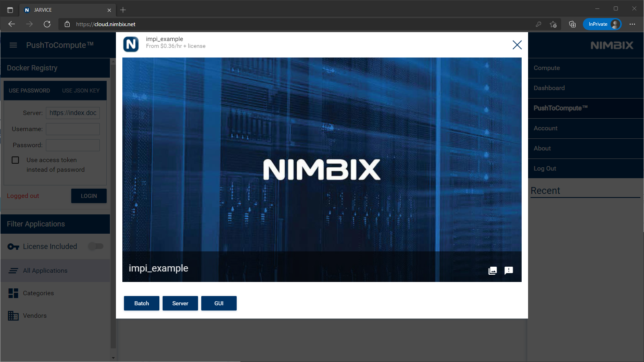
Task: Click the Docker Registry header
Action: (55, 68)
